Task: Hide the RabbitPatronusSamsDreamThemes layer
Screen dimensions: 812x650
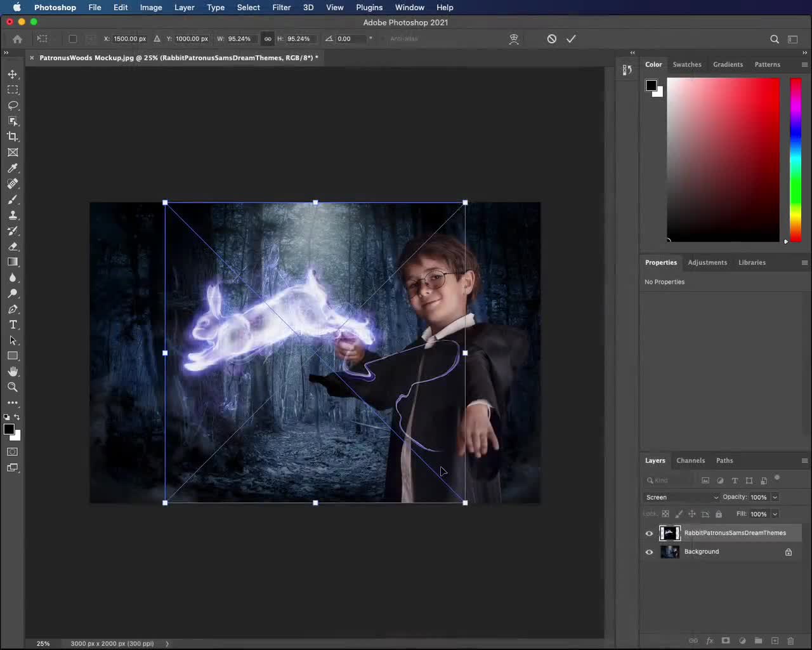Action: [x=649, y=533]
